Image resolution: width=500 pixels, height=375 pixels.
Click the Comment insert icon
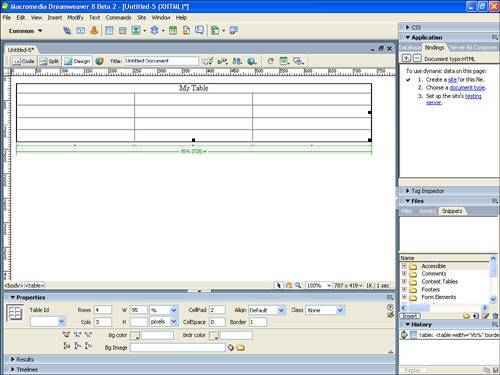click(199, 31)
